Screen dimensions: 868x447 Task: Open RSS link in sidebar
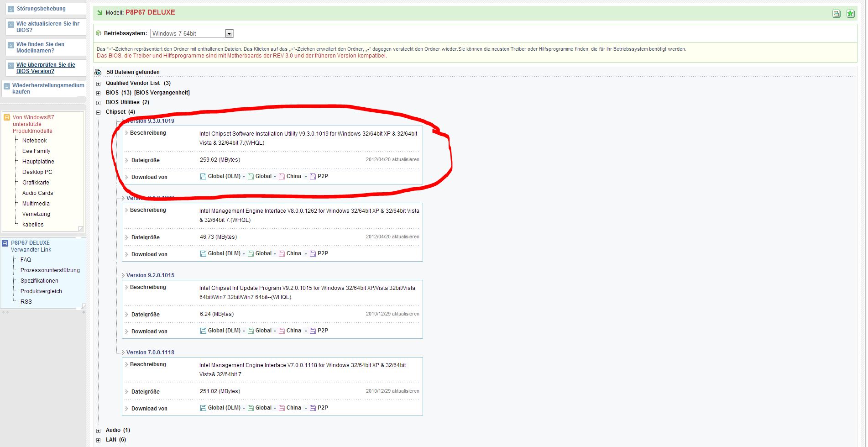point(26,302)
